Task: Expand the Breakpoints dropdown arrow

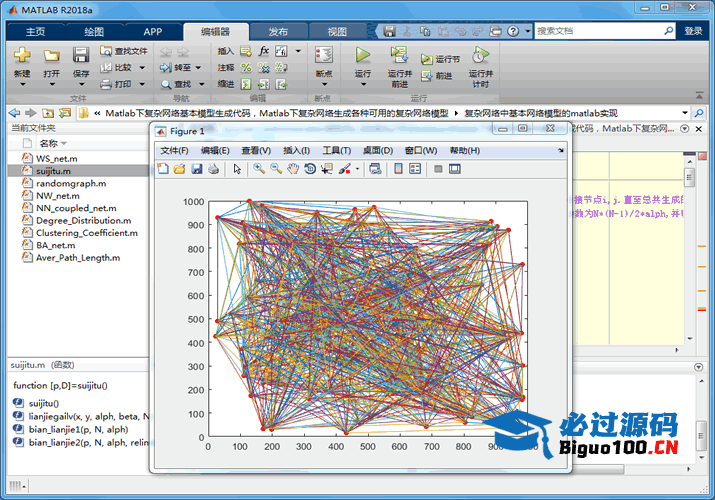Action: (324, 84)
